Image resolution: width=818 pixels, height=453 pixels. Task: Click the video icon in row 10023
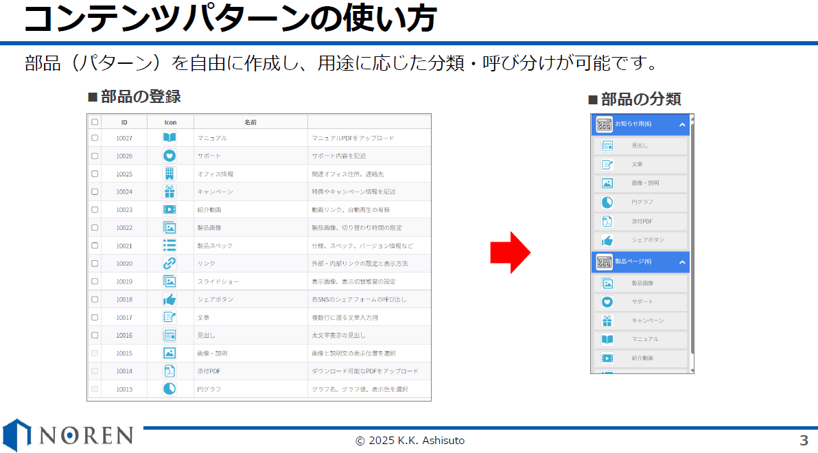pyautogui.click(x=169, y=210)
